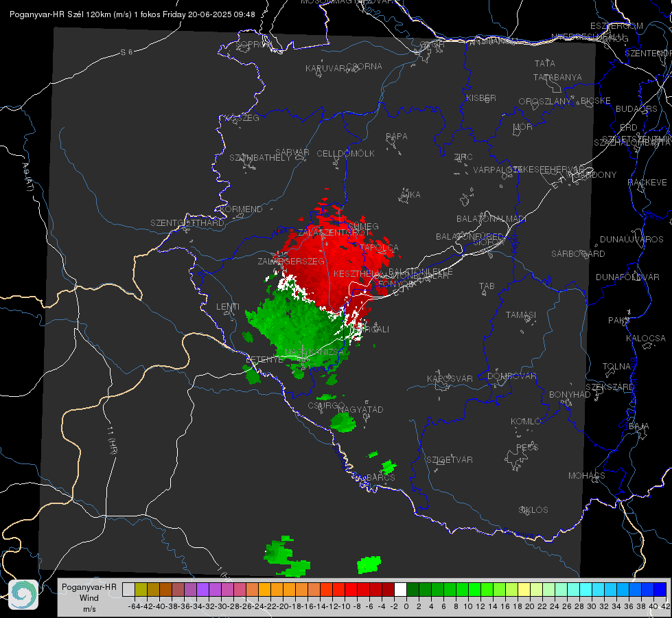672x618 pixels.
Task: Click the SZIGETVÁR label
Action: [449, 460]
